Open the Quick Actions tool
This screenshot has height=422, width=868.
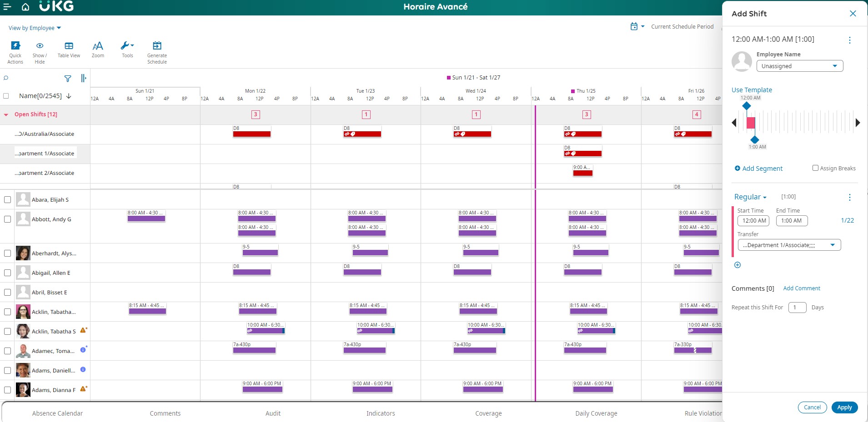15,50
